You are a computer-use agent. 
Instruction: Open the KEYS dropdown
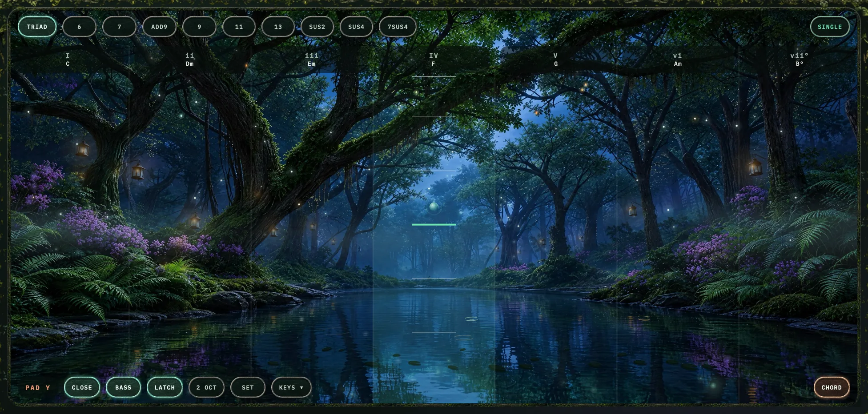click(x=291, y=387)
